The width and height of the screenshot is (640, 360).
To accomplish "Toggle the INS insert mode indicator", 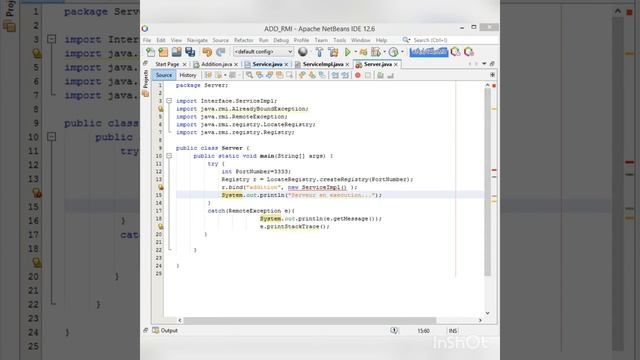I will coord(453,331).
